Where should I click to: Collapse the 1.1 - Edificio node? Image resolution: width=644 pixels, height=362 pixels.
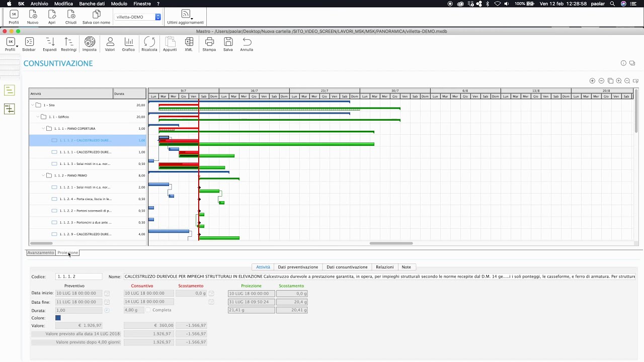coord(38,117)
